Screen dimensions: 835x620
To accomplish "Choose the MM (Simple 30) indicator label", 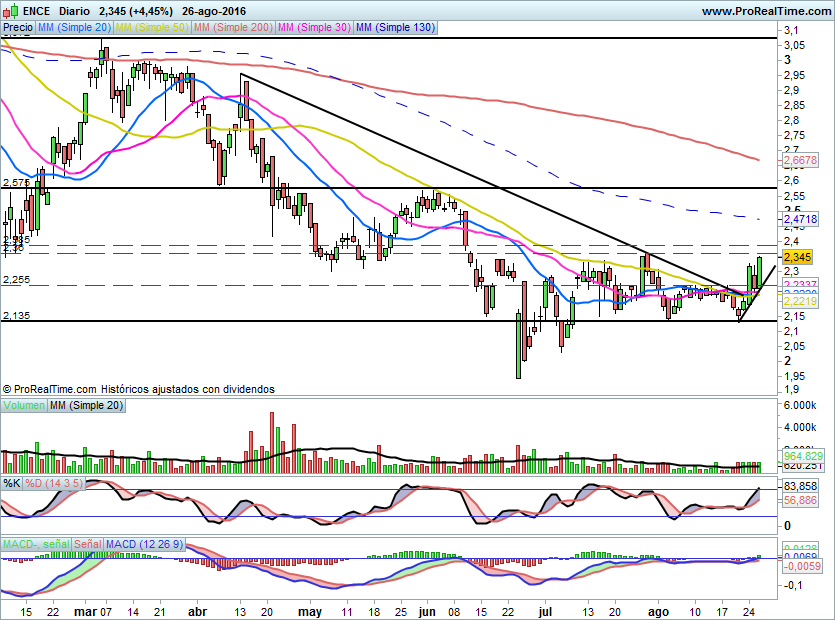I will pos(314,27).
